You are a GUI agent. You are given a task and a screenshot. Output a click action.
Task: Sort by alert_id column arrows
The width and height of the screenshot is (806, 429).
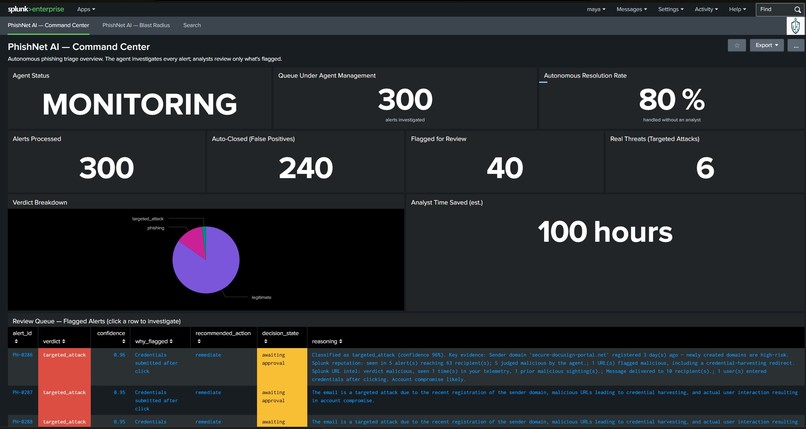tap(14, 341)
